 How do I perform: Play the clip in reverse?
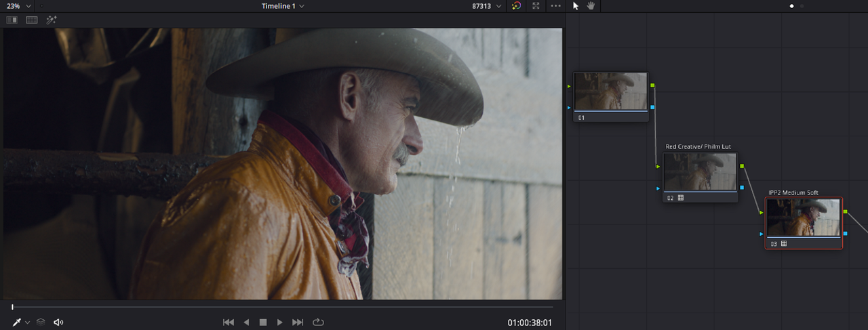[246, 322]
